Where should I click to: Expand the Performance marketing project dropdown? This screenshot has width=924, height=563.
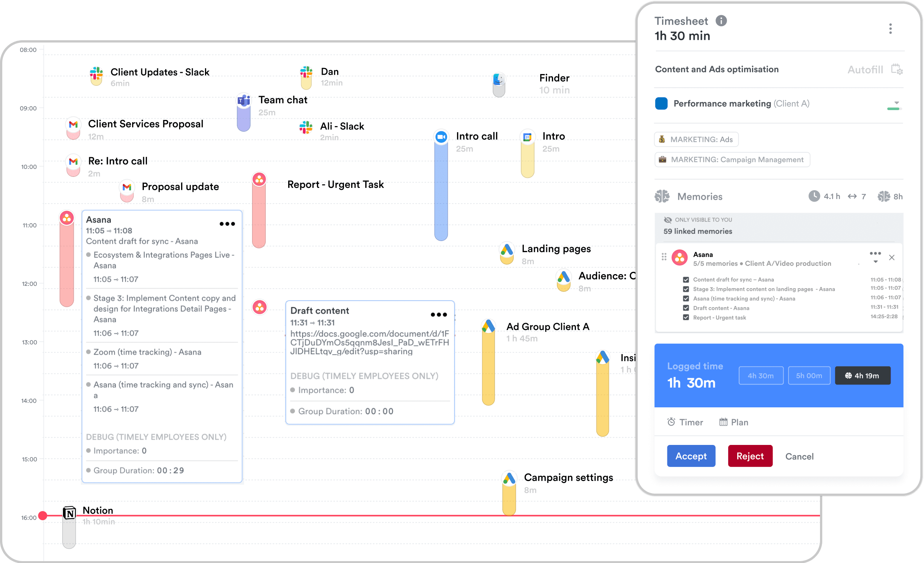896,103
